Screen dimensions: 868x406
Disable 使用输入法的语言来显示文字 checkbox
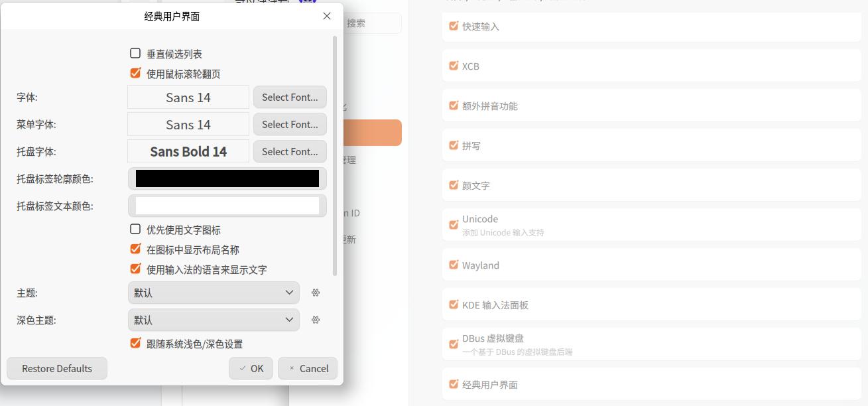(x=135, y=269)
